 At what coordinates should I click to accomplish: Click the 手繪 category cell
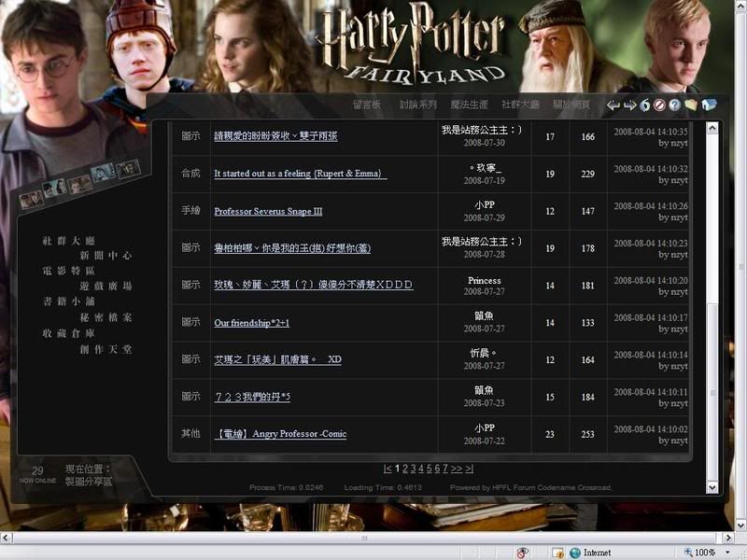pos(191,211)
